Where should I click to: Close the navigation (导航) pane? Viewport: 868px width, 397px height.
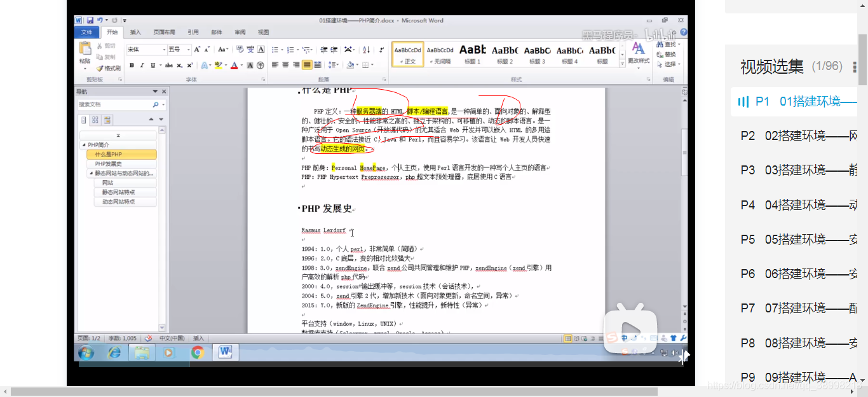[x=163, y=92]
